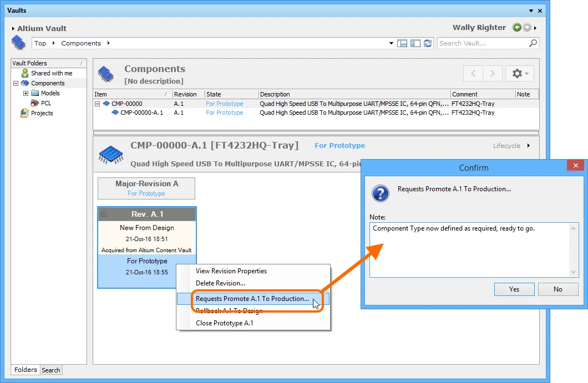588x383 pixels.
Task: Select the CMP-00000 item row
Action: click(x=316, y=104)
